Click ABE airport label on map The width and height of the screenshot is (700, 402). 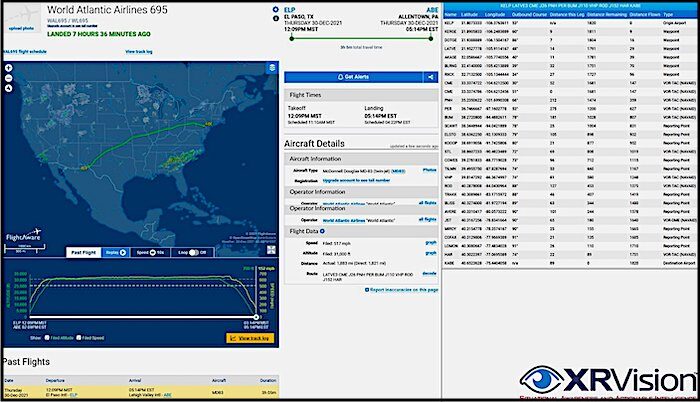pyautogui.click(x=208, y=124)
